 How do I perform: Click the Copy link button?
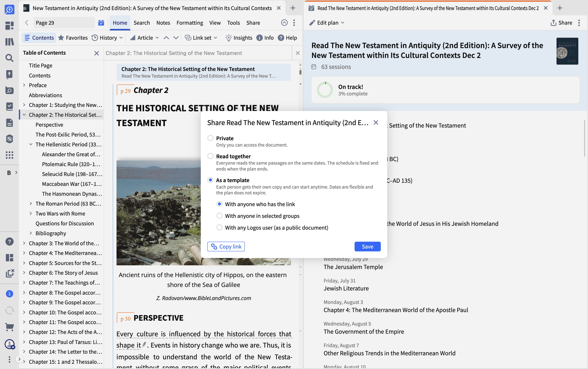coord(226,246)
